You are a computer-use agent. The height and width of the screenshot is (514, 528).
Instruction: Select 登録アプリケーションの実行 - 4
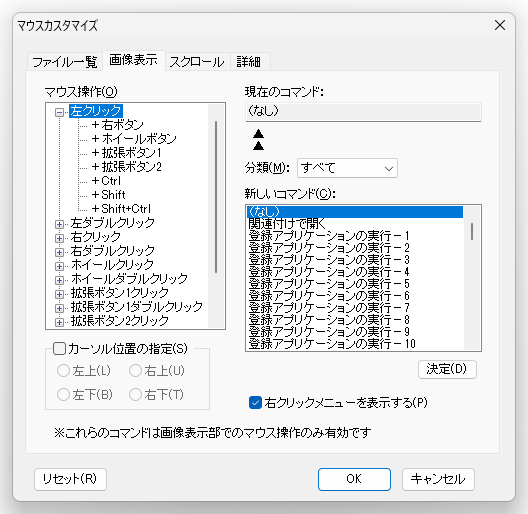(x=355, y=272)
